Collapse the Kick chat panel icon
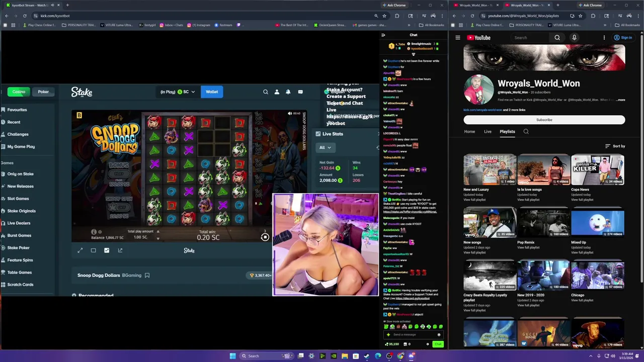 pos(383,35)
